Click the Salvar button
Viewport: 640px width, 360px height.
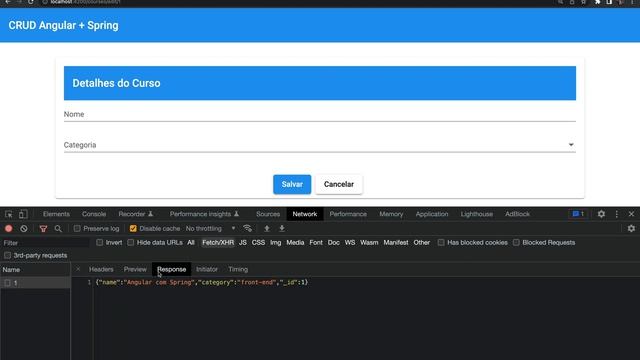tap(292, 184)
